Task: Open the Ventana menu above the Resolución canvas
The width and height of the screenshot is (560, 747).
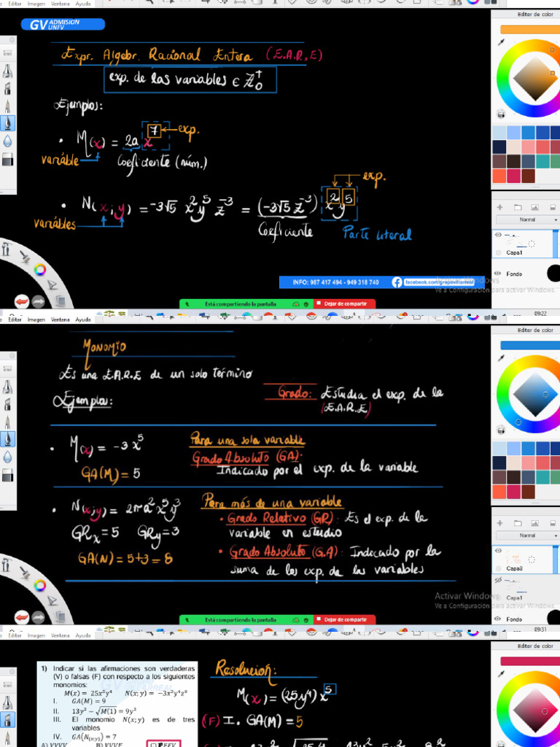Action: coord(60,635)
